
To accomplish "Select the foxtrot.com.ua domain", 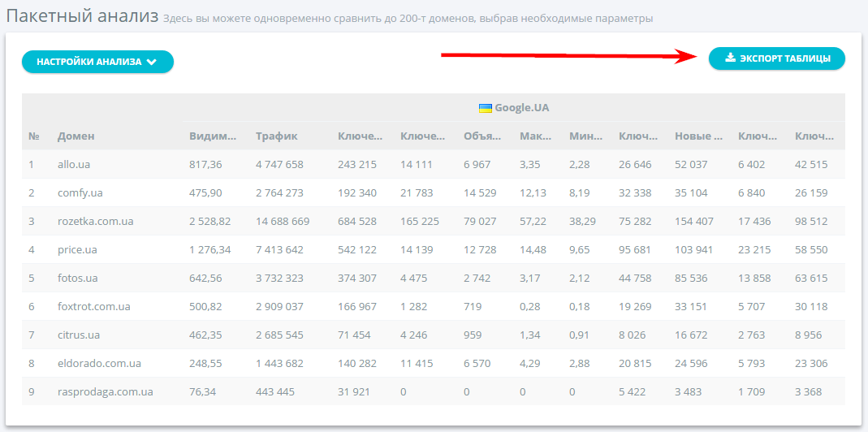I will (x=94, y=306).
